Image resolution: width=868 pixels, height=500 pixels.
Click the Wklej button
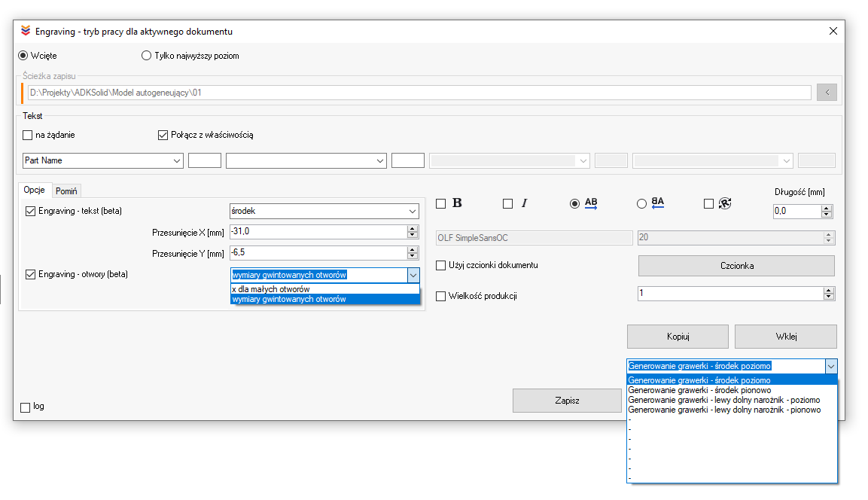click(x=786, y=337)
